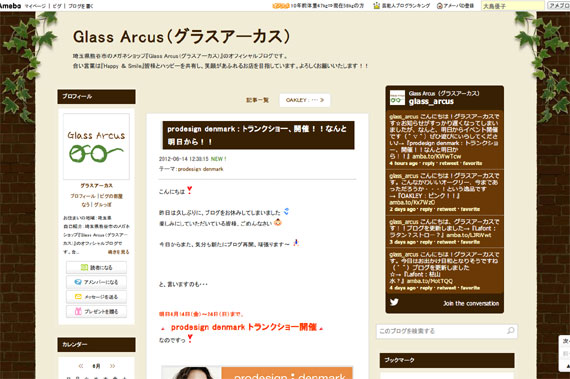Expand profile with 続きを見る
Viewport: 570px width, 379px height.
(x=118, y=252)
